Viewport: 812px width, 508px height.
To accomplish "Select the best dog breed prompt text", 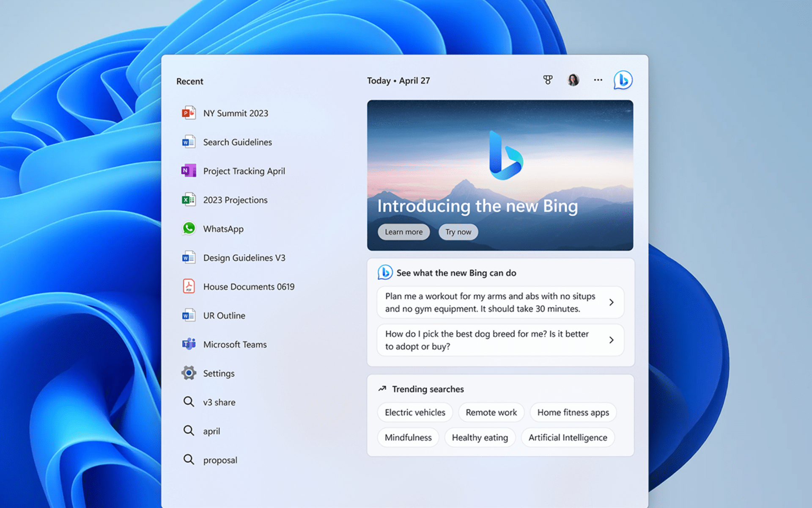I will point(487,340).
